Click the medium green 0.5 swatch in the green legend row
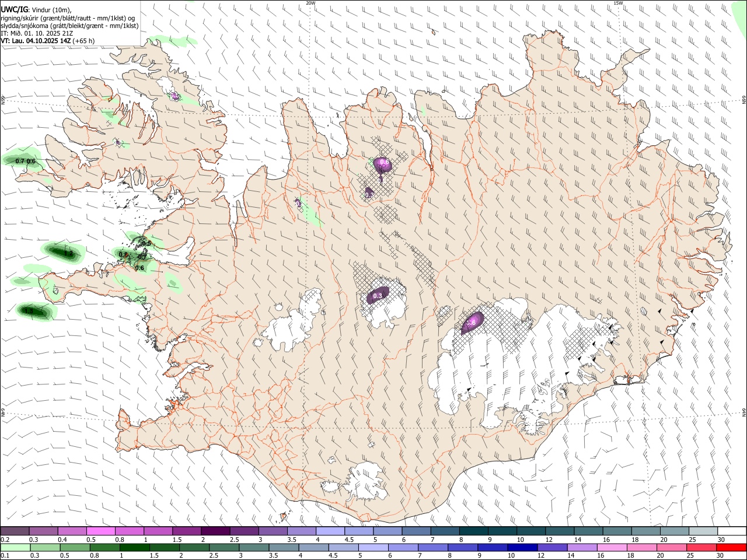The width and height of the screenshot is (747, 560). pyautogui.click(x=75, y=548)
